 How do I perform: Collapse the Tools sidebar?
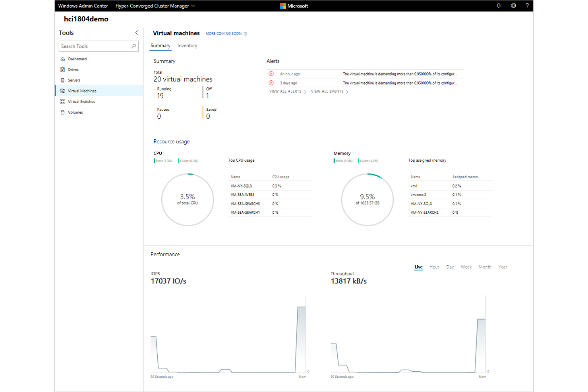click(136, 33)
